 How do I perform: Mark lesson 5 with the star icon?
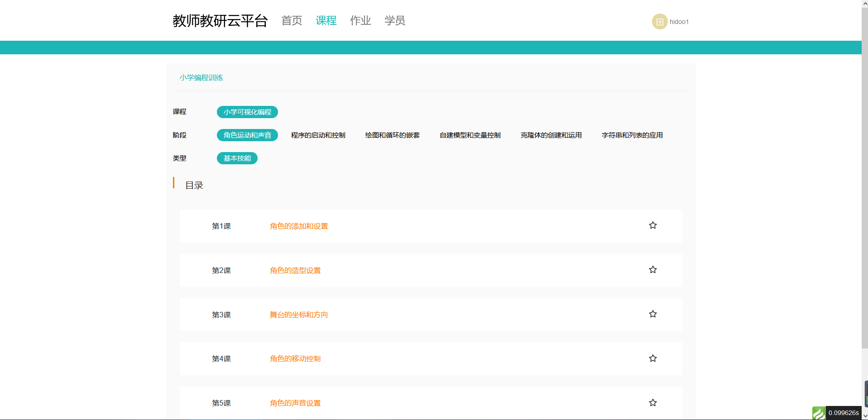click(x=652, y=403)
